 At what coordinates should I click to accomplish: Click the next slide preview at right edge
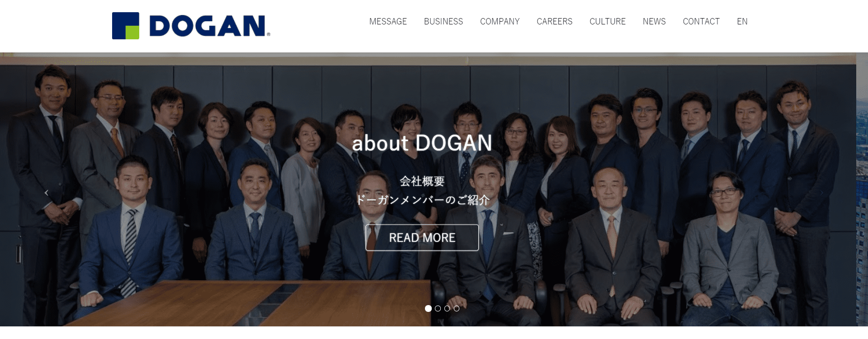862,190
